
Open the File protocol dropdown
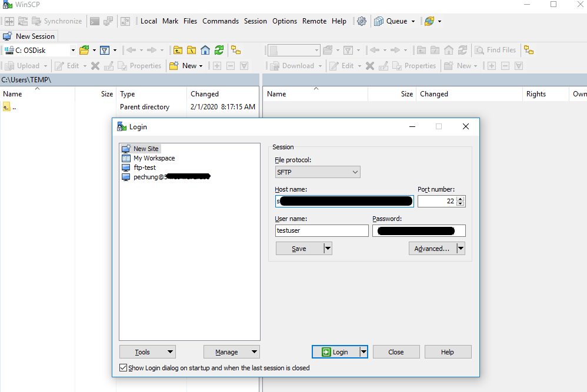pos(355,172)
